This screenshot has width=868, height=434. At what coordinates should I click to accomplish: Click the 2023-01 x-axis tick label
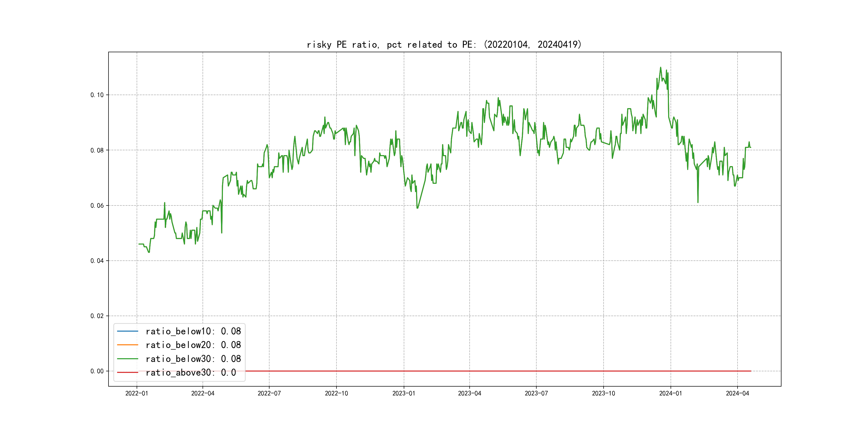pos(404,394)
